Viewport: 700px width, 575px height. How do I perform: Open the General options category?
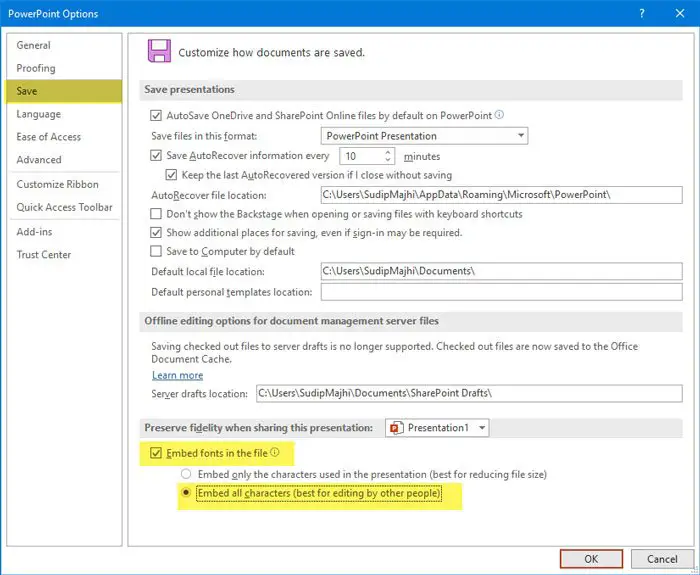pyautogui.click(x=64, y=45)
